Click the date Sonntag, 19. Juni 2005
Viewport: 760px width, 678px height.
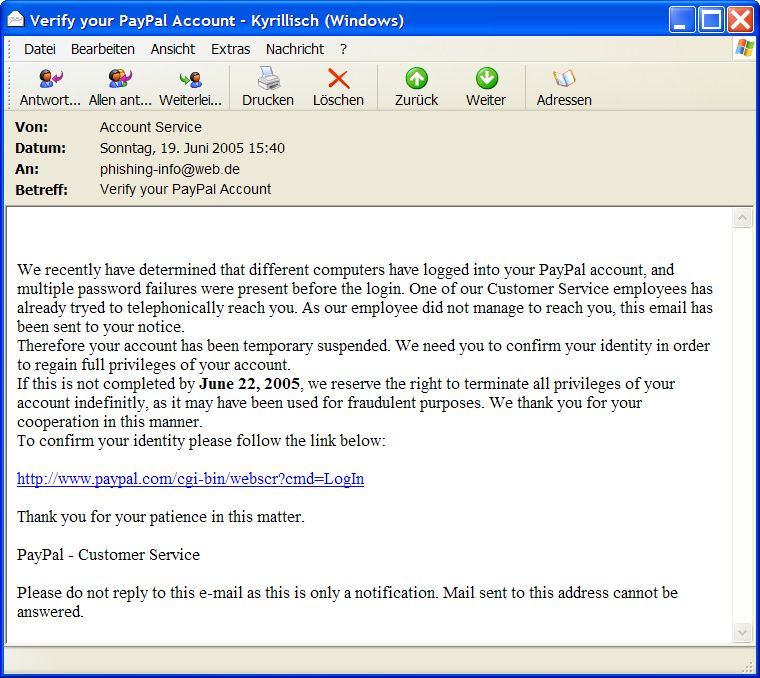[192, 148]
